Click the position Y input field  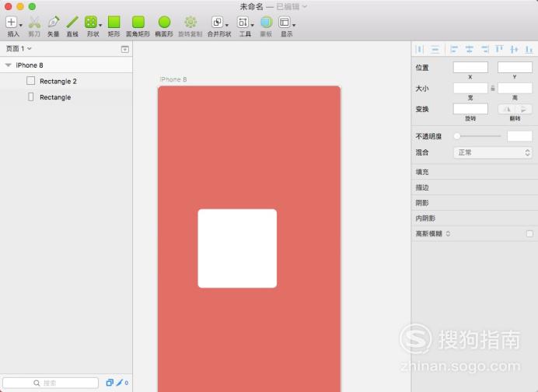click(x=515, y=68)
